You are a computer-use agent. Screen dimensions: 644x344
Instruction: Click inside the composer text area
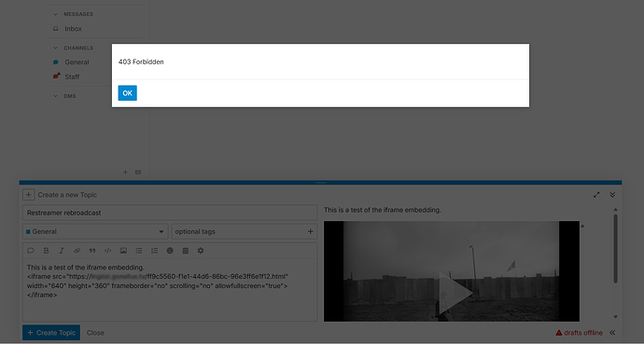[x=170, y=290]
